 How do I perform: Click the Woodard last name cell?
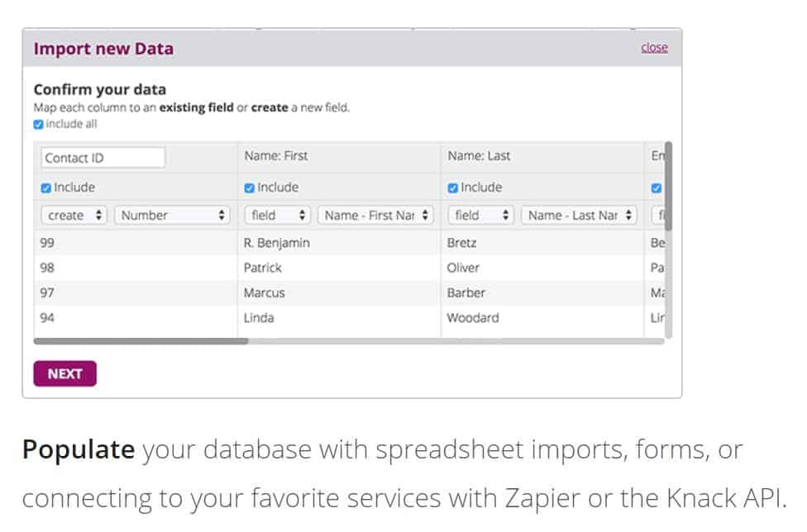(472, 318)
